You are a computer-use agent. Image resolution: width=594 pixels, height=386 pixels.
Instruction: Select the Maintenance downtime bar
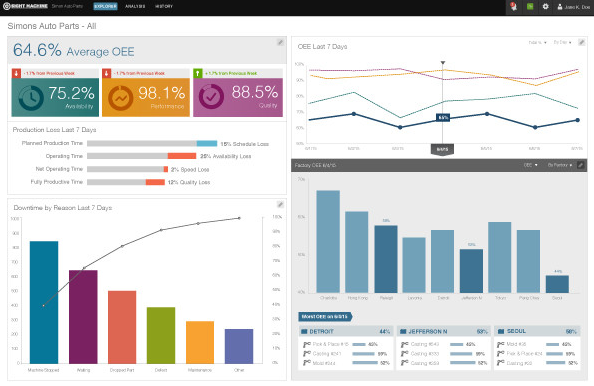click(200, 342)
